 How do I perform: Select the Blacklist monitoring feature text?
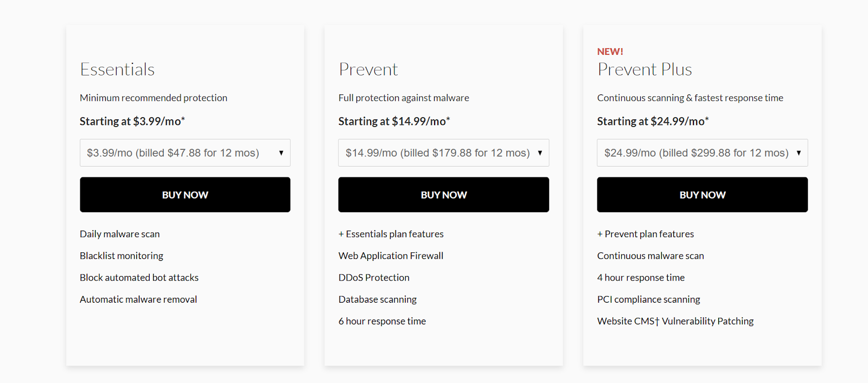[x=122, y=256]
